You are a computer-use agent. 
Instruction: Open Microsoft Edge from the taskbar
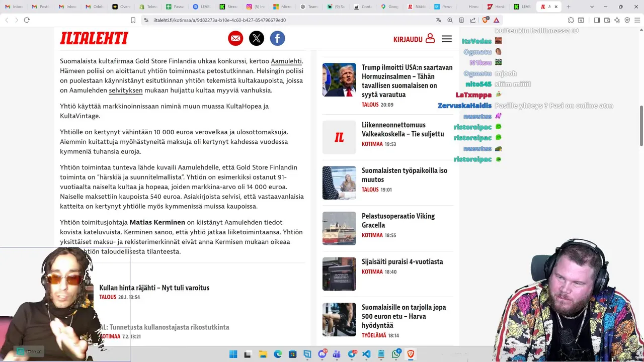(278, 354)
